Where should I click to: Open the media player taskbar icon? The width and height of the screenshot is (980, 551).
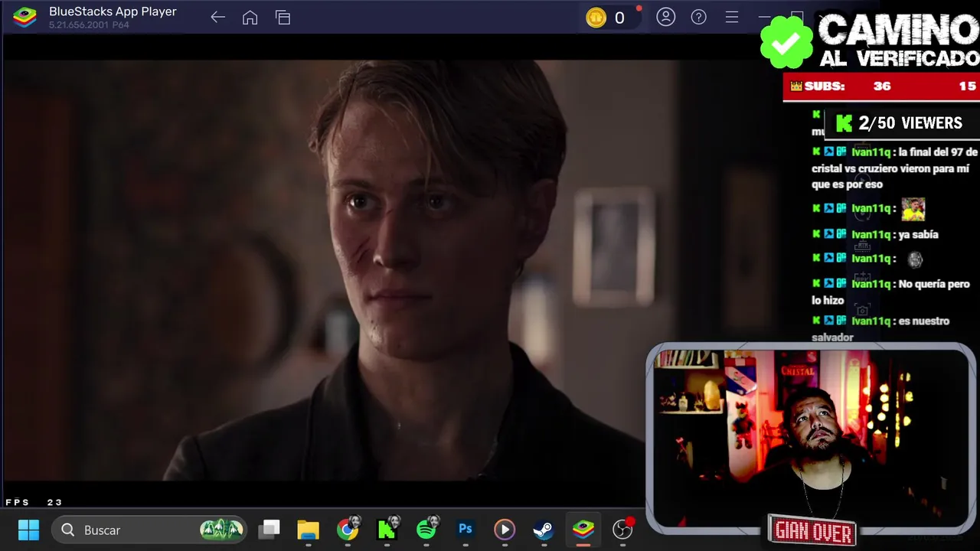[504, 530]
